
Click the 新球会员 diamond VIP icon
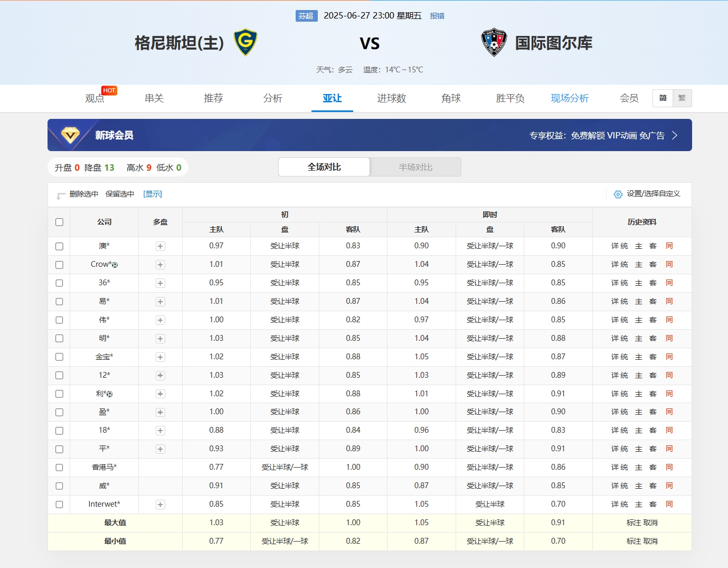tap(70, 135)
